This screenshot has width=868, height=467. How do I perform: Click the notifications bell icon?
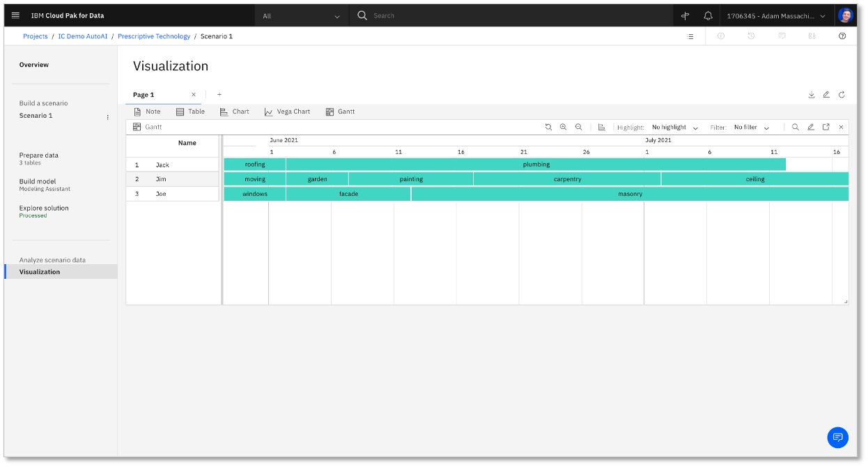708,15
